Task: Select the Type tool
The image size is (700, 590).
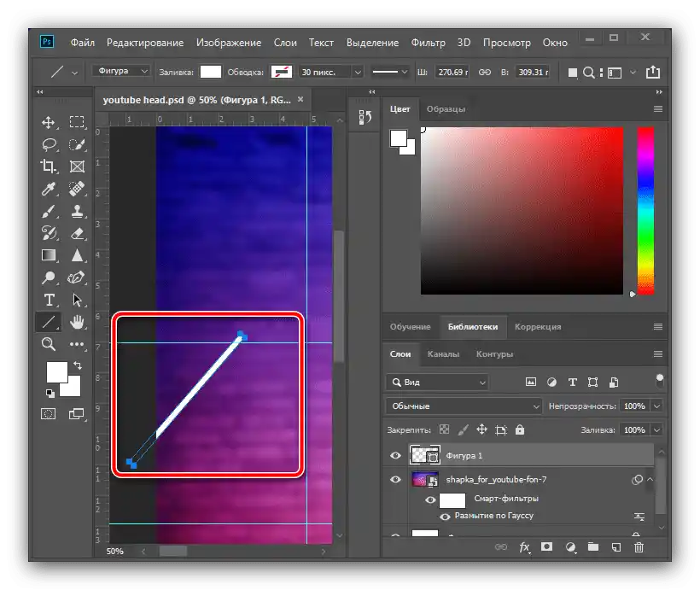Action: [48, 300]
